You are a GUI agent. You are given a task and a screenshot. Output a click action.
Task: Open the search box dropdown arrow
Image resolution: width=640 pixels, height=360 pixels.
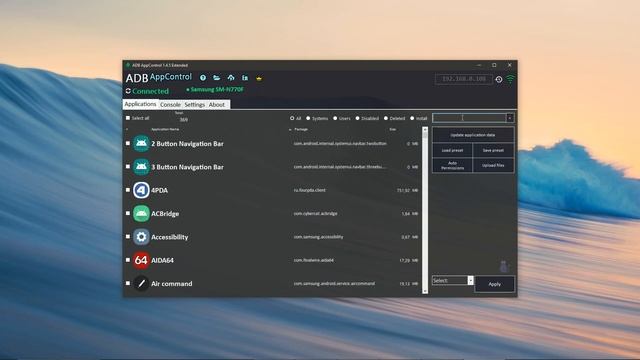(510, 118)
